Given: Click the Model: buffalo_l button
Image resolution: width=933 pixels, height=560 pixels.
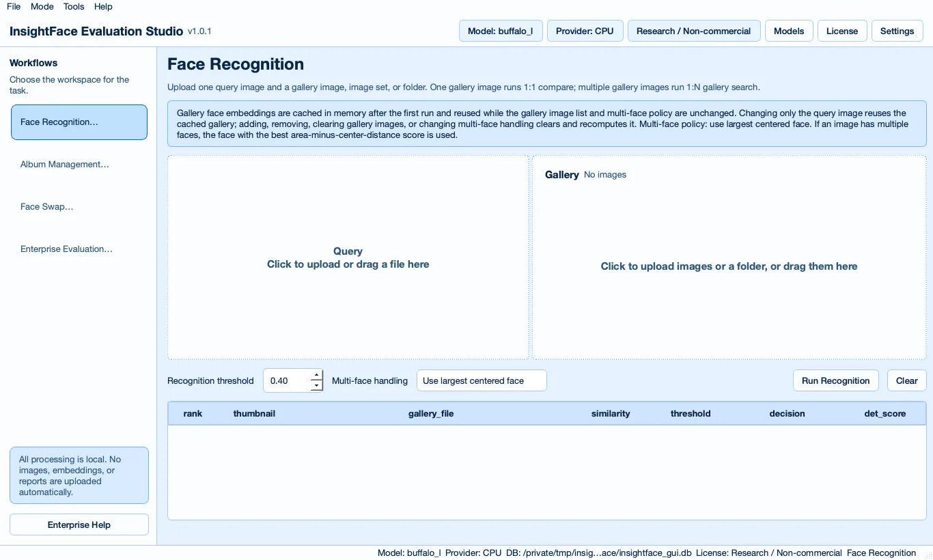Looking at the screenshot, I should 501,31.
